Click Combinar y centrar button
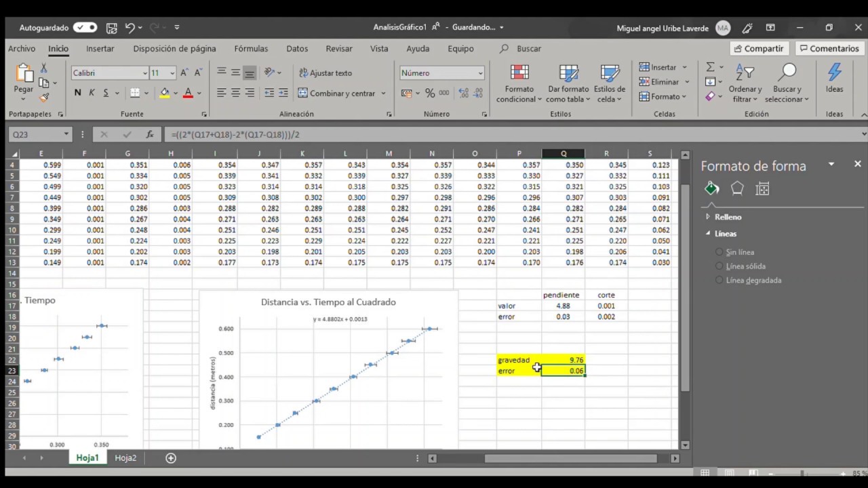 337,94
